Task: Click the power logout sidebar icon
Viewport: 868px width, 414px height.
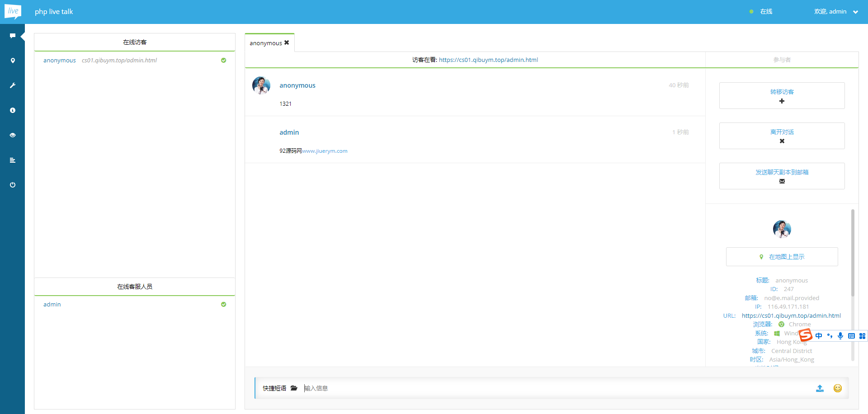Action: 13,185
